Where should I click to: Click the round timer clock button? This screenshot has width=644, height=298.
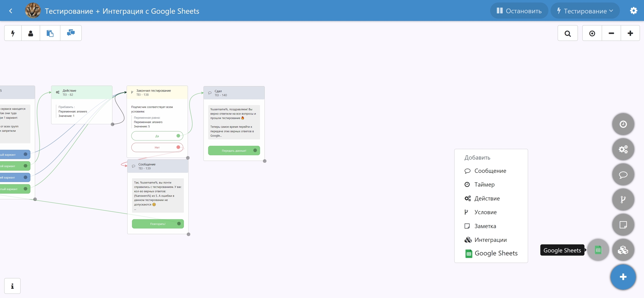[x=623, y=124]
